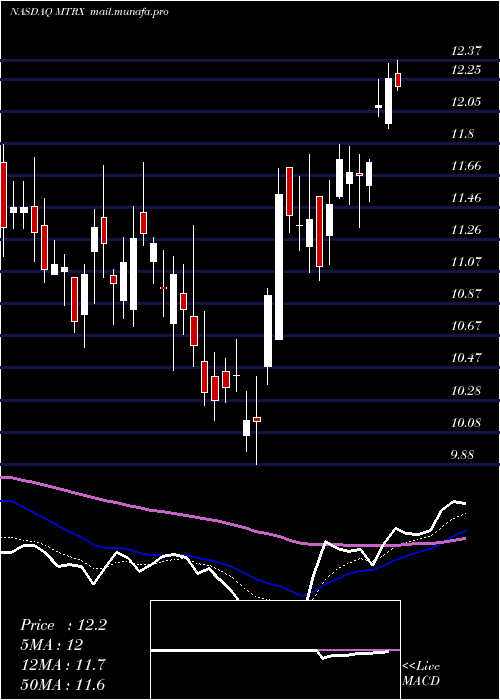Click the 10.67 price axis label
Viewport: 500px width, 700px height.
(x=466, y=326)
